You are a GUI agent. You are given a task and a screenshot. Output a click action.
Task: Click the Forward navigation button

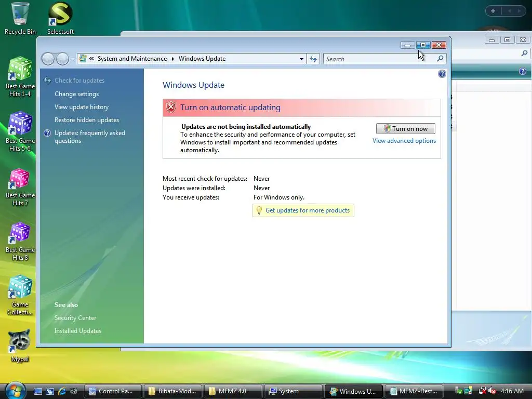coord(62,59)
